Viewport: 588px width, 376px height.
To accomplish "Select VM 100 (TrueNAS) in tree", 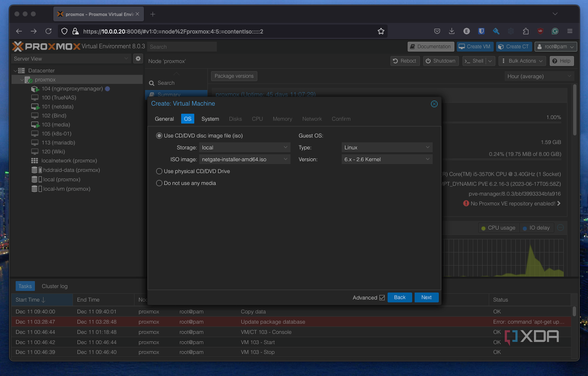I will coord(59,97).
